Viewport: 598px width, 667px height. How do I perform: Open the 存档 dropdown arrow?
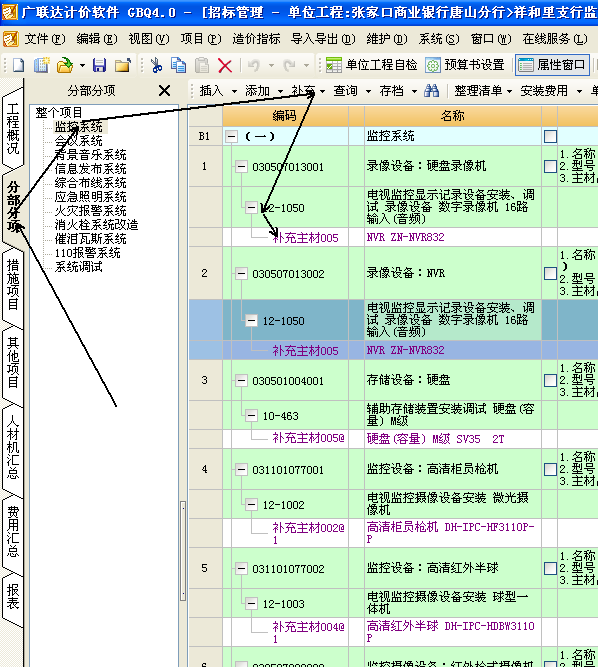[414, 91]
